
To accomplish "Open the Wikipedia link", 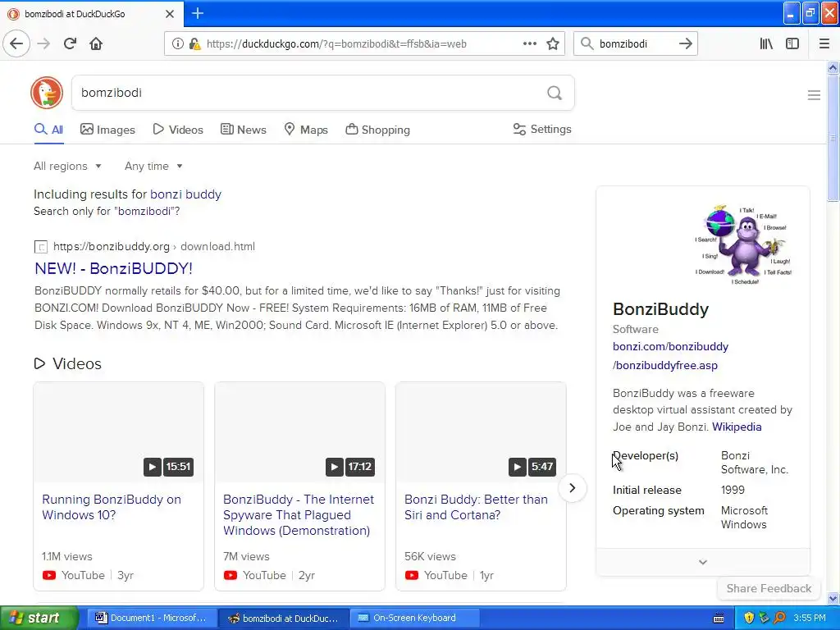I will coord(737,427).
